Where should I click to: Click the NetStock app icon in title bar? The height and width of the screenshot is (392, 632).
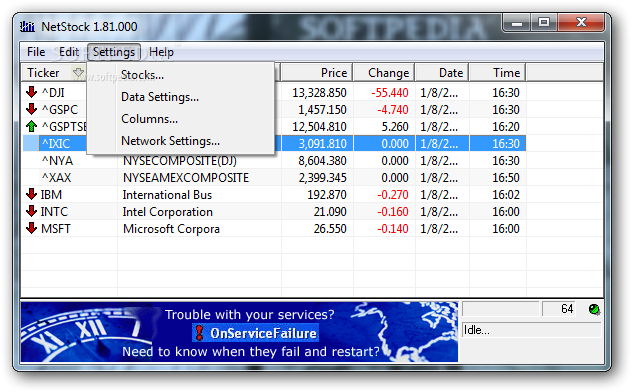27,27
